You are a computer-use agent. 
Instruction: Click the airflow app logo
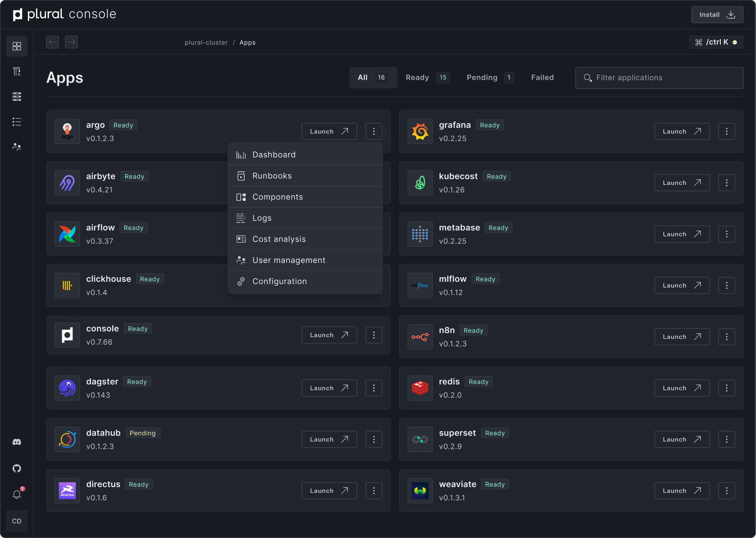[x=67, y=234]
